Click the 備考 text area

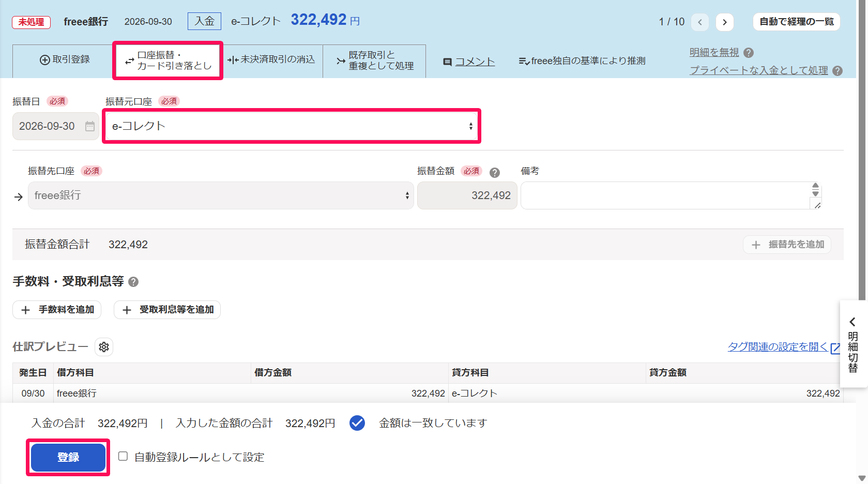click(x=671, y=195)
